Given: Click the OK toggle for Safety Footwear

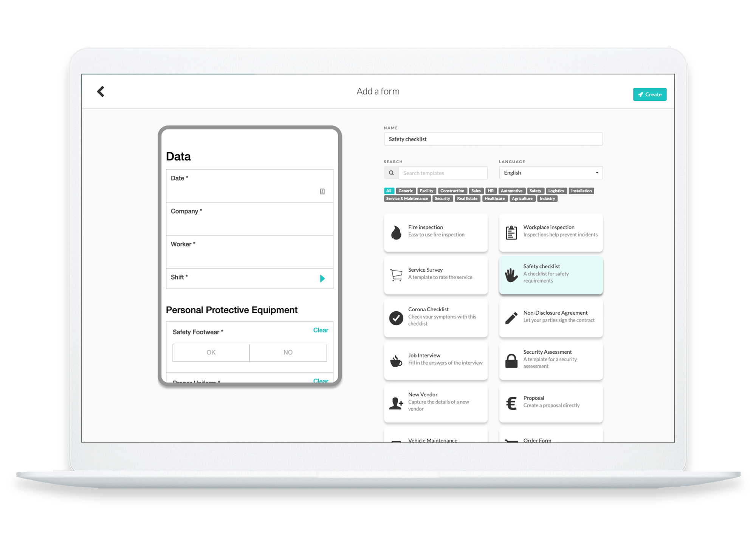Looking at the screenshot, I should [x=210, y=352].
